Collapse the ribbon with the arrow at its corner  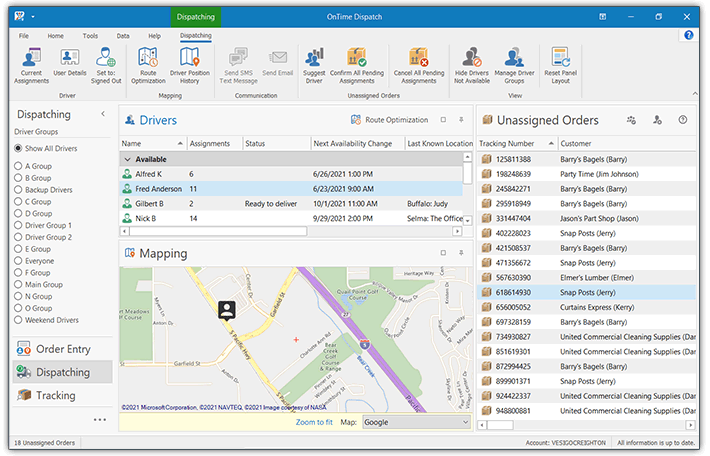(x=695, y=93)
